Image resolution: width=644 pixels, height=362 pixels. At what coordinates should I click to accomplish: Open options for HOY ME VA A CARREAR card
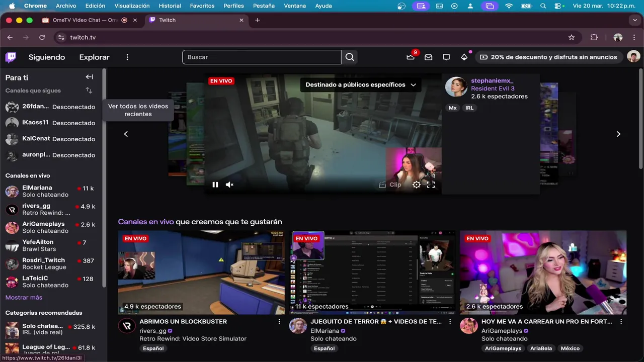click(x=621, y=322)
